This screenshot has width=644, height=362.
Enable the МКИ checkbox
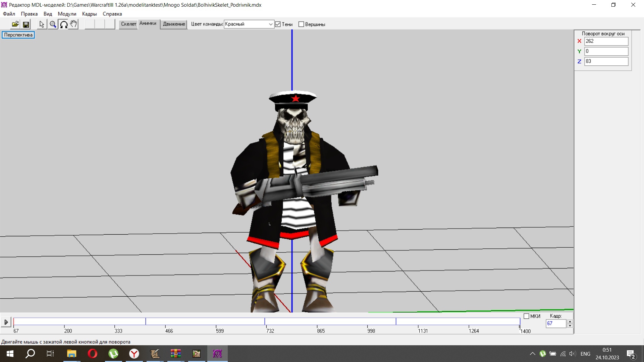[526, 316]
